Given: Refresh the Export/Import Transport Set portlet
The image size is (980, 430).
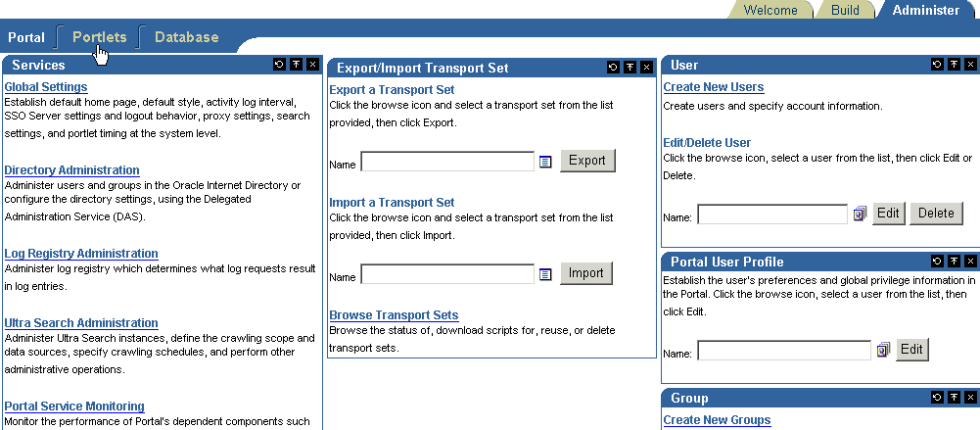Looking at the screenshot, I should coord(613,68).
